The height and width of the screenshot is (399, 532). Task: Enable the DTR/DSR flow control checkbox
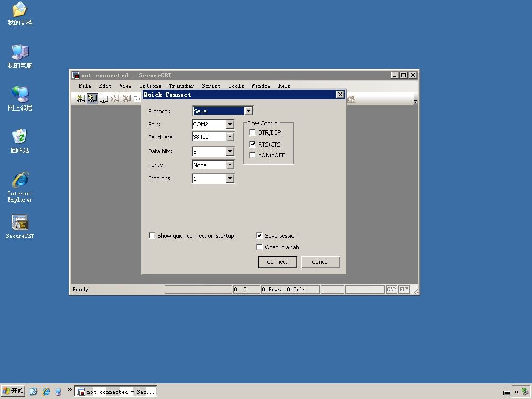point(252,132)
